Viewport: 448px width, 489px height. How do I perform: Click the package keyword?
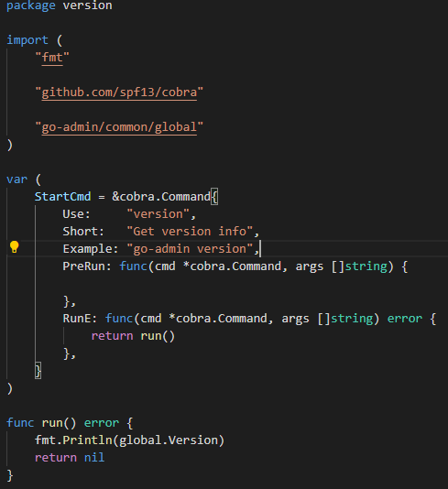click(x=31, y=5)
